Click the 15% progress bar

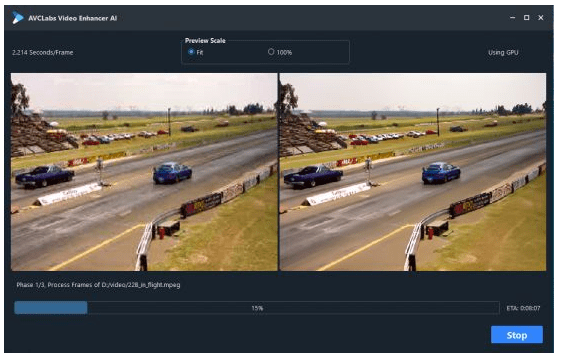coord(257,308)
